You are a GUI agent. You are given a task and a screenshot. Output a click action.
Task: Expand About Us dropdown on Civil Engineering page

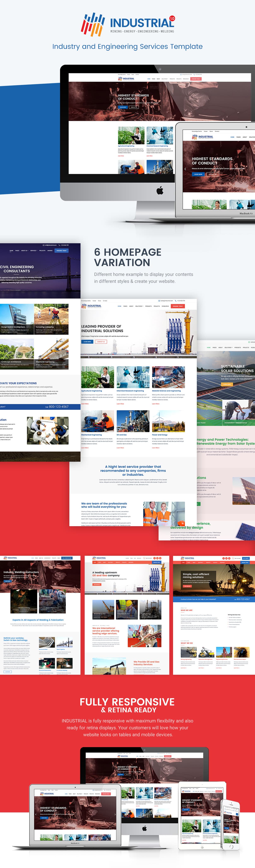[25, 251]
